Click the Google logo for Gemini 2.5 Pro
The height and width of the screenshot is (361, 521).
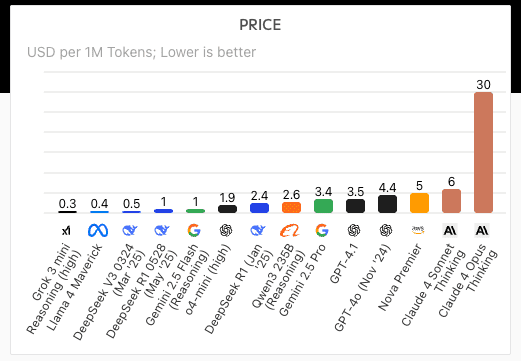[322, 230]
